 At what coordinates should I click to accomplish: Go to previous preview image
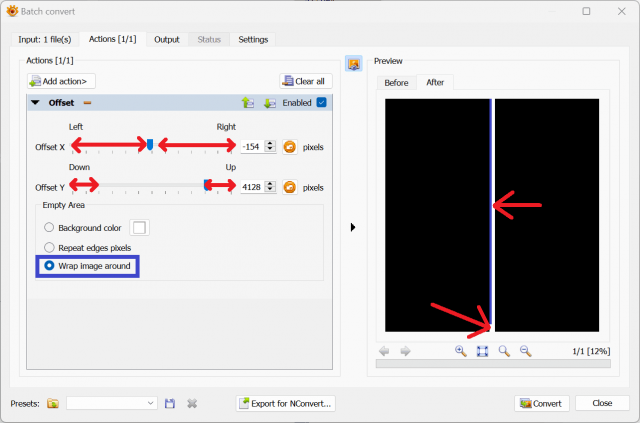(384, 351)
